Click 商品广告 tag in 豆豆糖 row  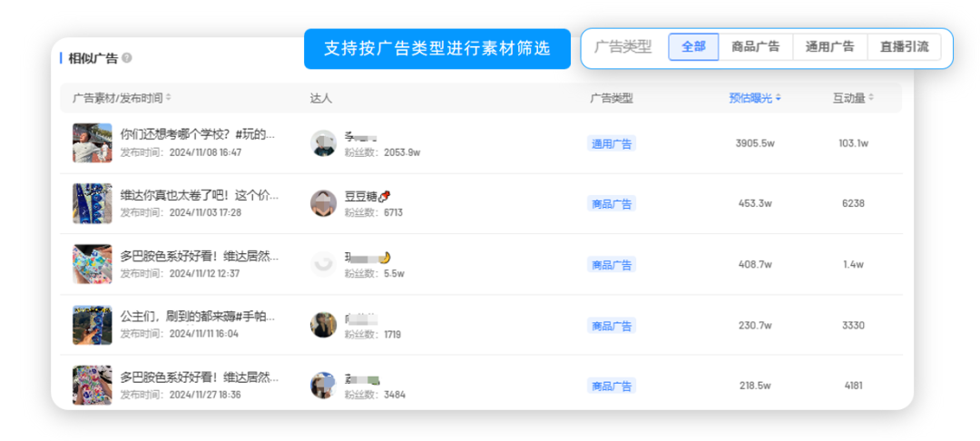(612, 203)
